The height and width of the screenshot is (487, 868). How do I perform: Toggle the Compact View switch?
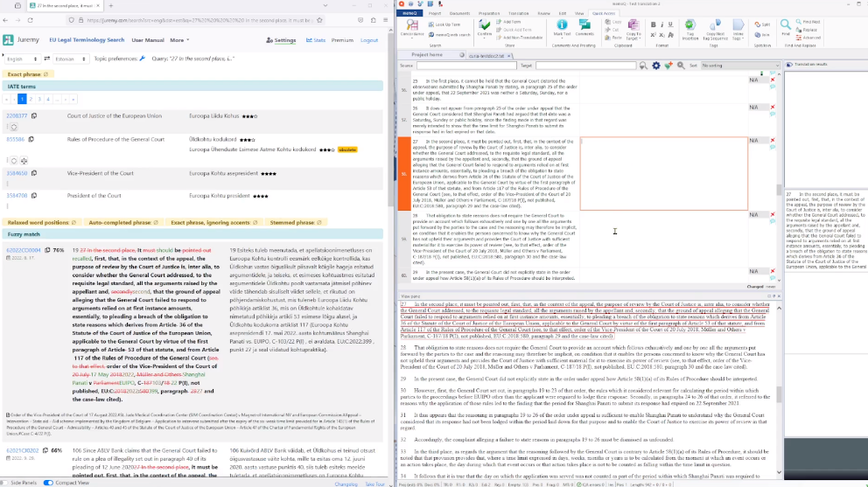click(x=49, y=483)
